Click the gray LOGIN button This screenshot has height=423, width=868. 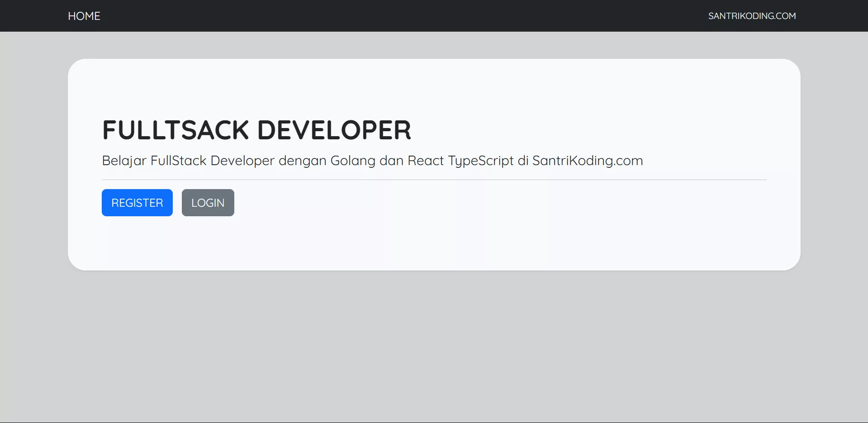(x=208, y=203)
